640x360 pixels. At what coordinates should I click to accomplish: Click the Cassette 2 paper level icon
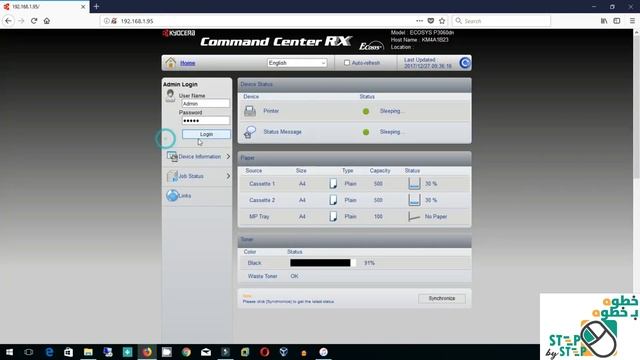pos(414,200)
